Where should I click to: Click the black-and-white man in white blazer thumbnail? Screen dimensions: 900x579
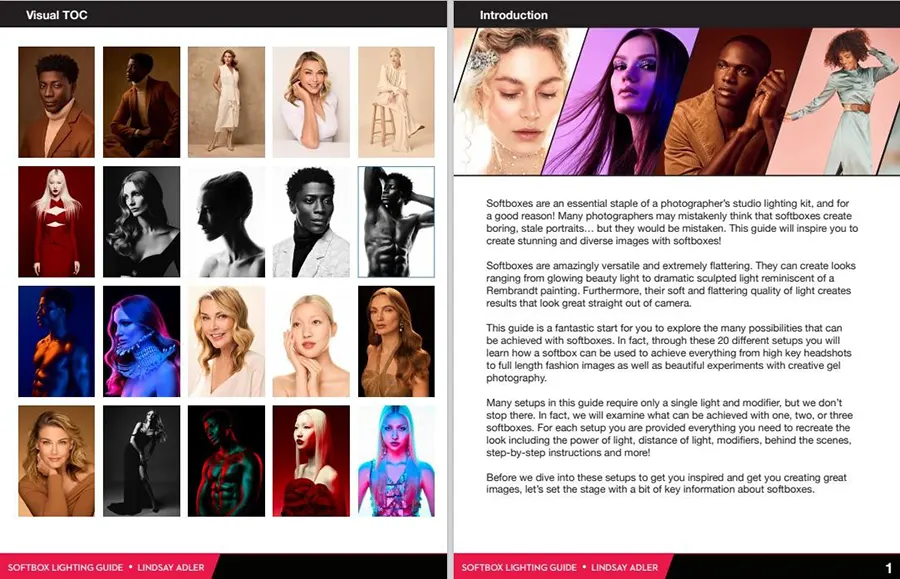coord(311,221)
